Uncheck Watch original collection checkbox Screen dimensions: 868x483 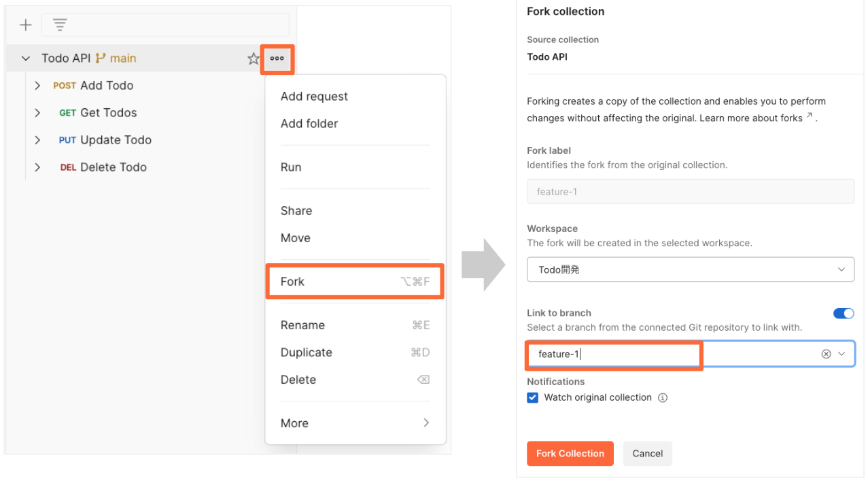click(533, 398)
